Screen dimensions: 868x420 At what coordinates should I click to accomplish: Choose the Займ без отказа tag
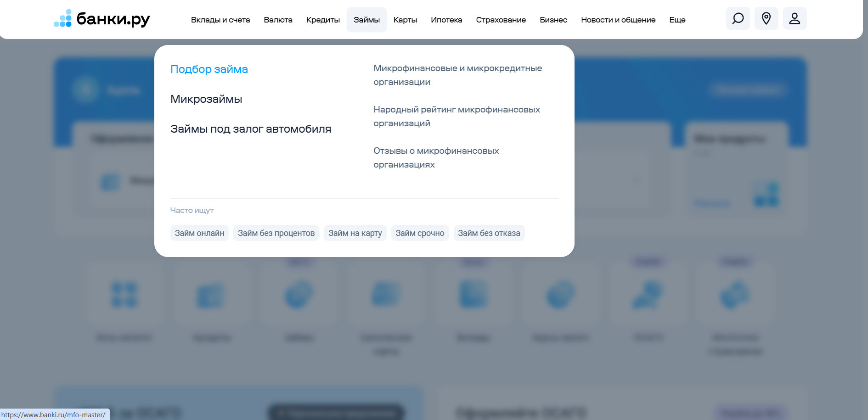click(x=489, y=233)
